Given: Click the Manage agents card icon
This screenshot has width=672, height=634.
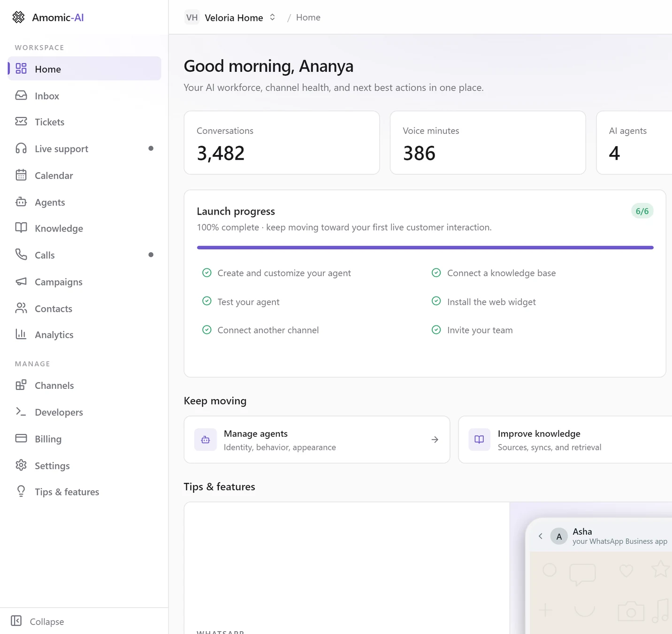Looking at the screenshot, I should 206,440.
